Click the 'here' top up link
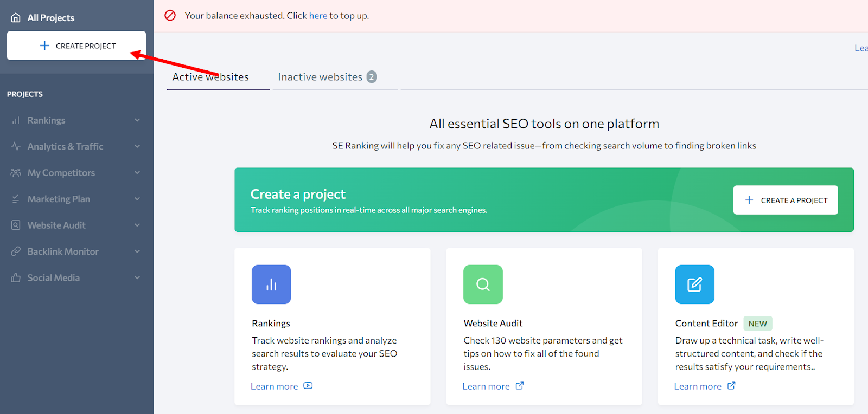Image resolution: width=868 pixels, height=414 pixels. (318, 16)
